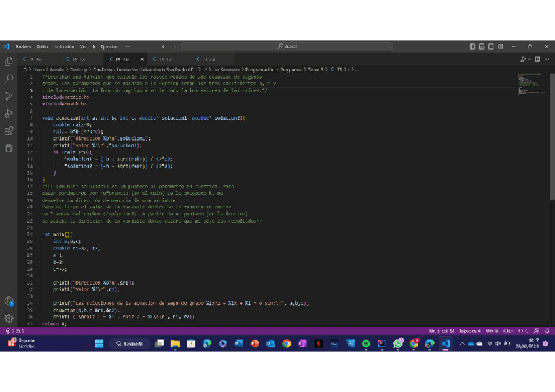
Task: Open the Archivo menu
Action: (23, 46)
